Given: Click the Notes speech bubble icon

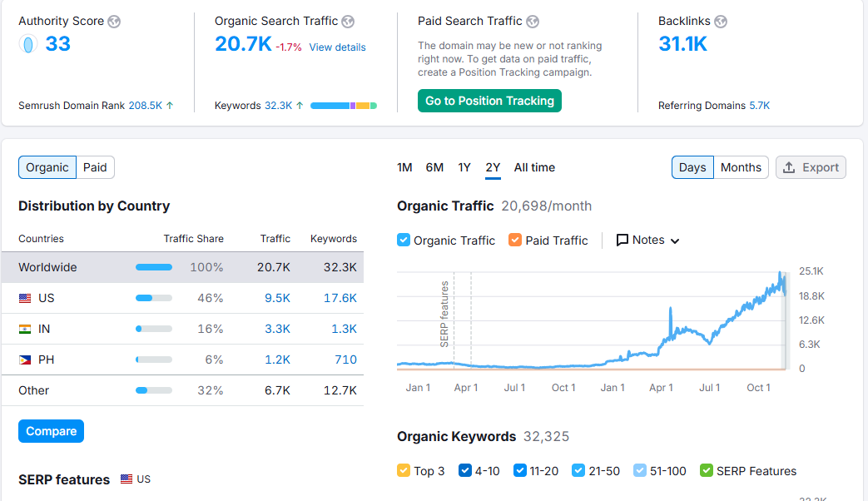Looking at the screenshot, I should [622, 240].
